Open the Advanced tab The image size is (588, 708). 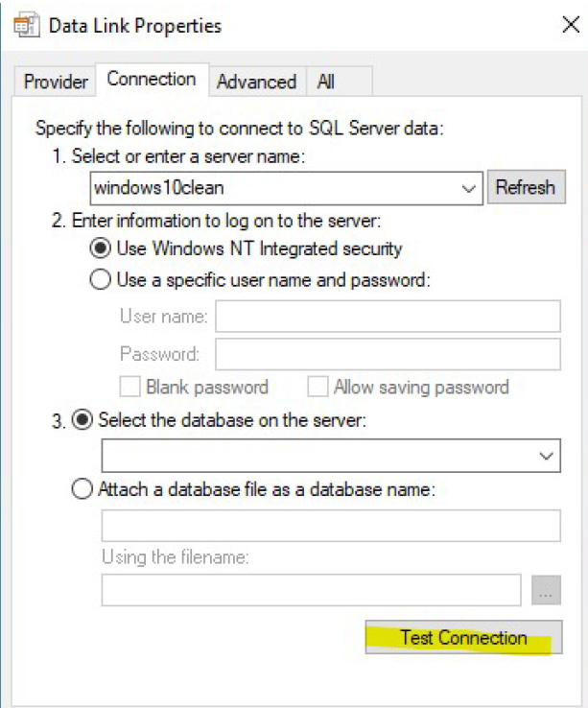point(256,82)
